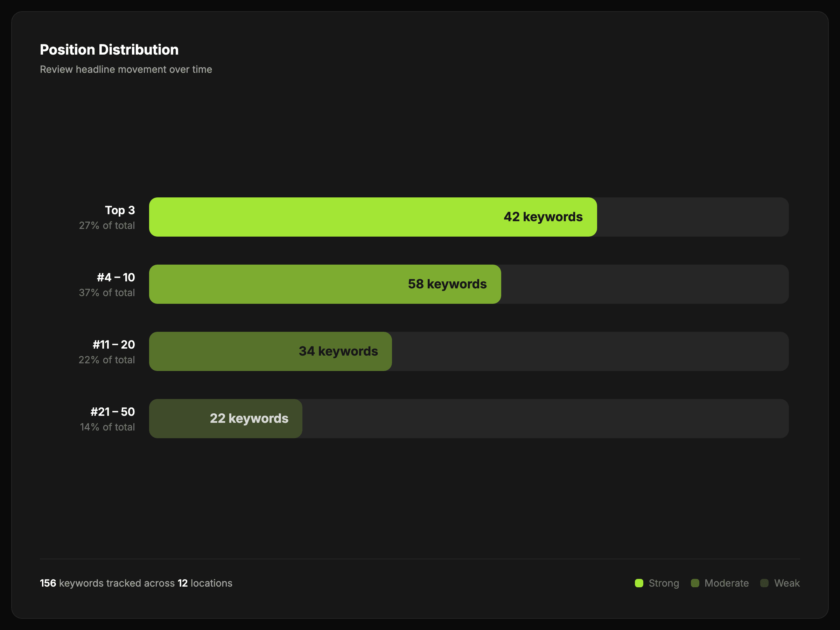840x630 pixels.
Task: Select the #4 – 10 row label
Action: point(115,277)
